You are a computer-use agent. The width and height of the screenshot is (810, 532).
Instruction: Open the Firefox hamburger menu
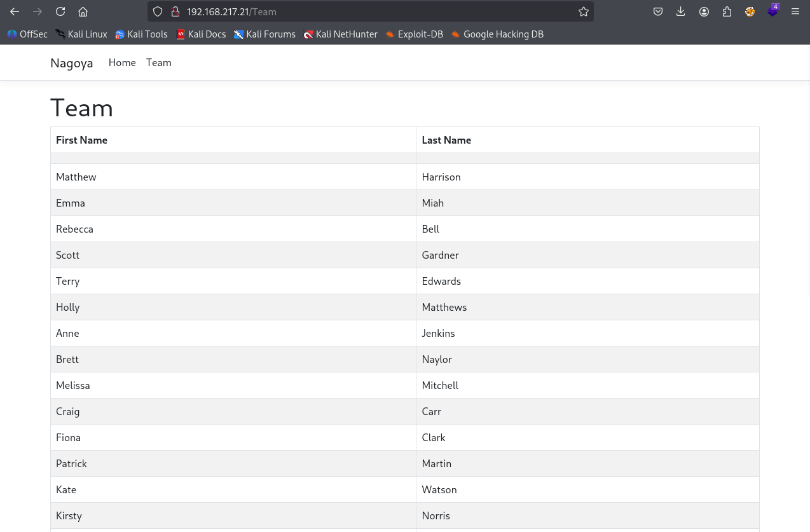pyautogui.click(x=795, y=11)
